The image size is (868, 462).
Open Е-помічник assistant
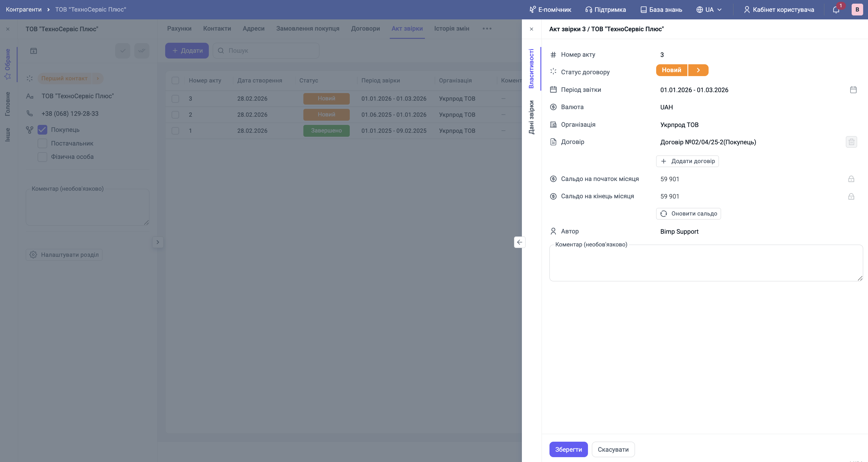click(550, 10)
